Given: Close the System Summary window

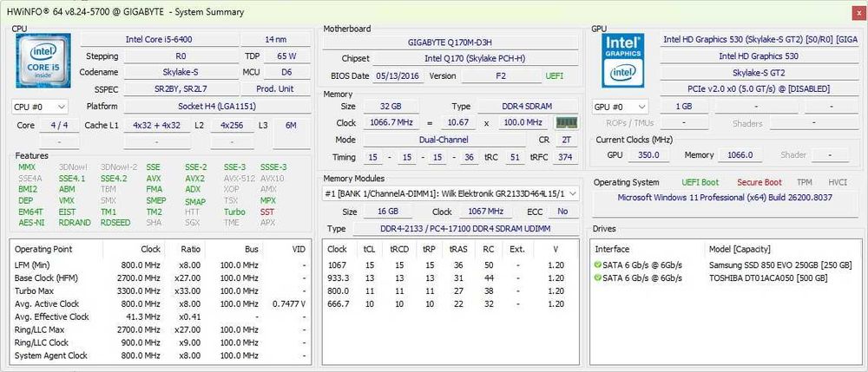Looking at the screenshot, I should tap(857, 11).
